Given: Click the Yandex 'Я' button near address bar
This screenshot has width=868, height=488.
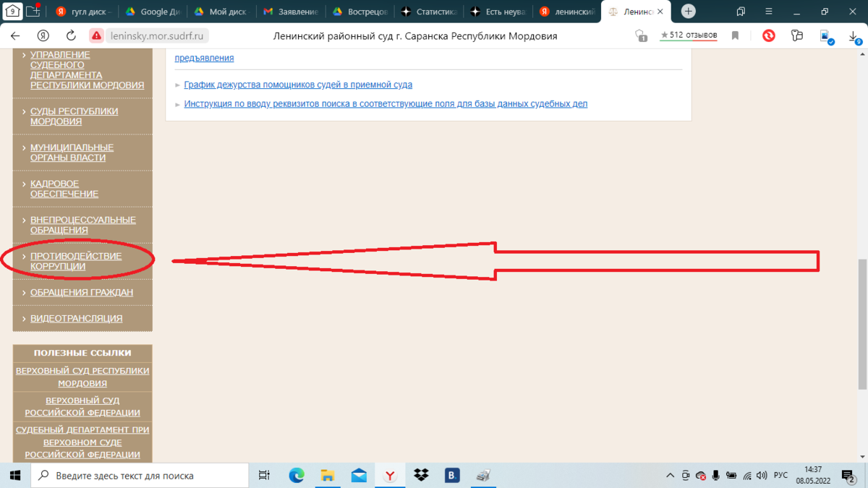Looking at the screenshot, I should click(43, 35).
